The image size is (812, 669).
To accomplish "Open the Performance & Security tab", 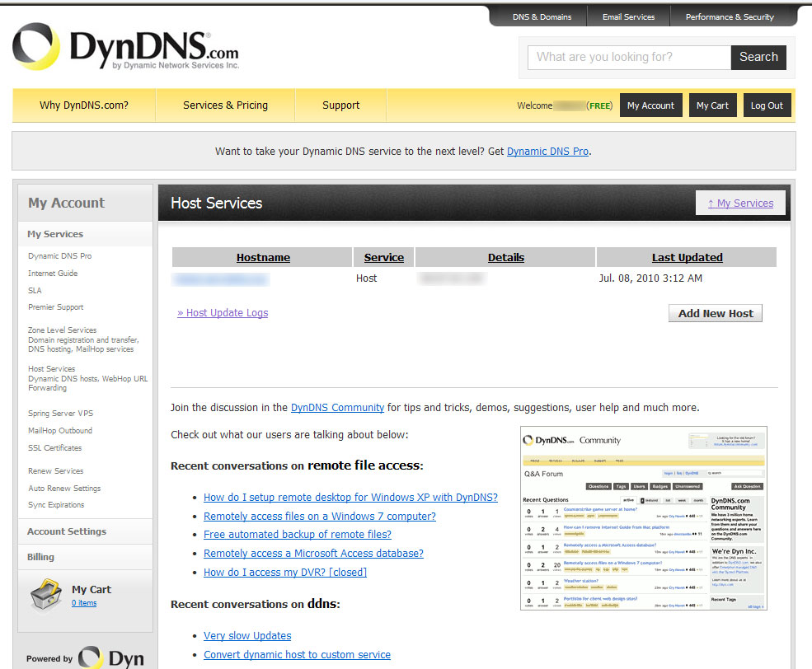I will pos(730,17).
